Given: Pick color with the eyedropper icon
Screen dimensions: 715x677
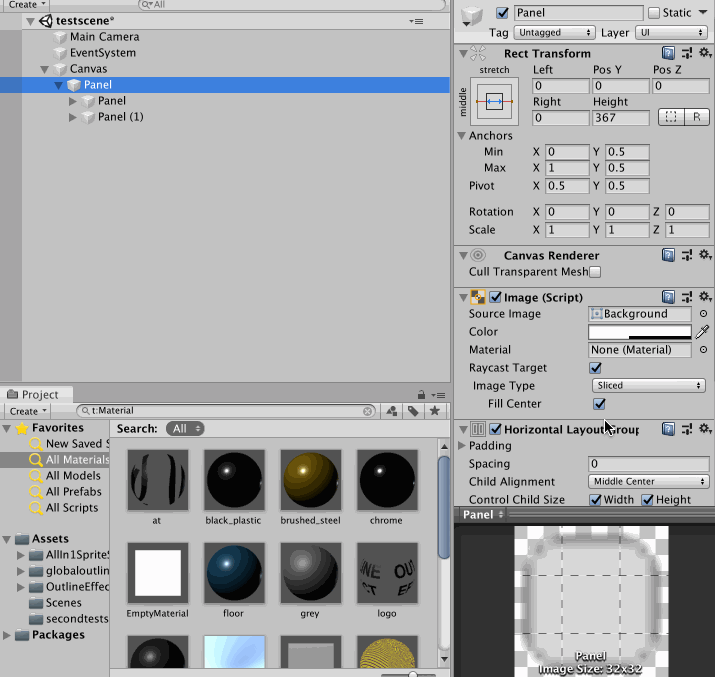Looking at the screenshot, I should tap(703, 332).
